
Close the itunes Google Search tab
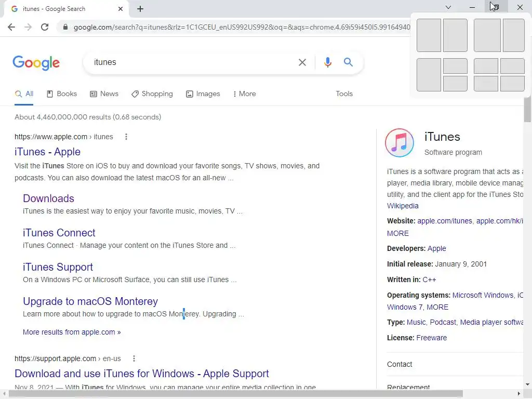pos(121,9)
